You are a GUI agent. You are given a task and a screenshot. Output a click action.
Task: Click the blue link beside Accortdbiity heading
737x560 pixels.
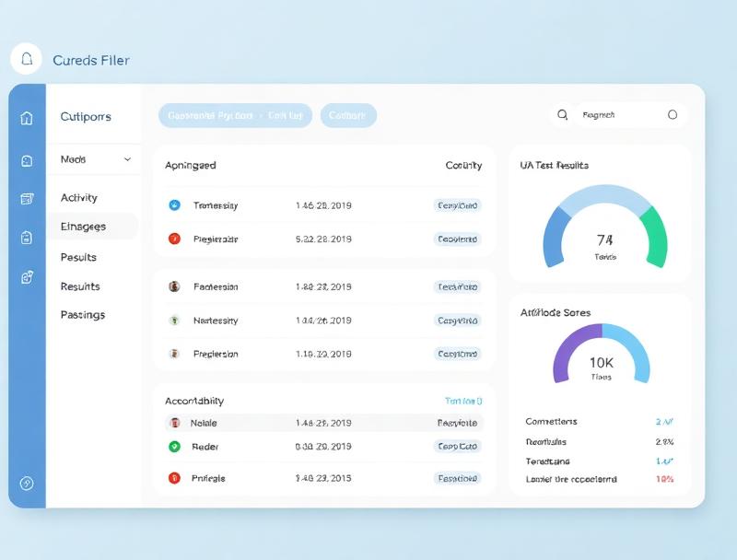pos(463,401)
